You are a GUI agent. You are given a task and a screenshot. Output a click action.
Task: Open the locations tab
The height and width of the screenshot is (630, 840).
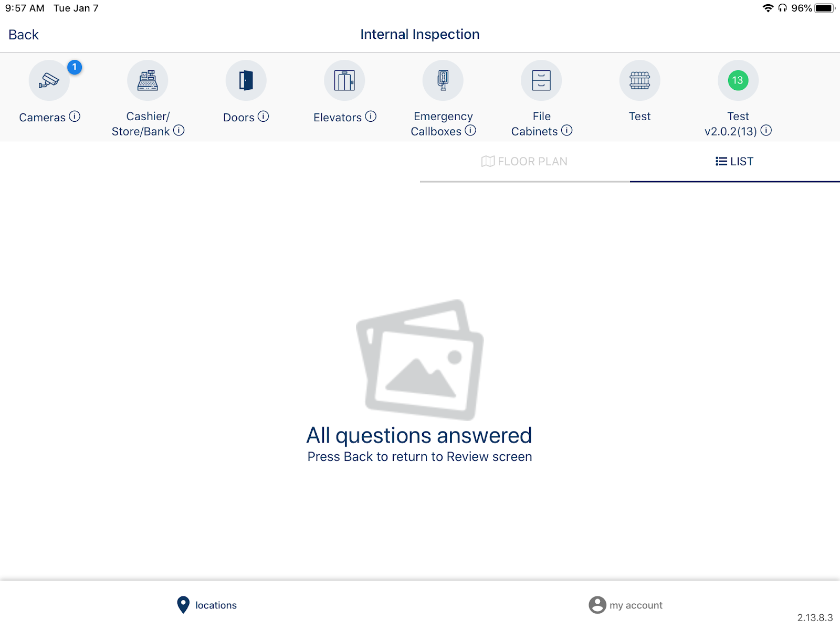pyautogui.click(x=207, y=605)
